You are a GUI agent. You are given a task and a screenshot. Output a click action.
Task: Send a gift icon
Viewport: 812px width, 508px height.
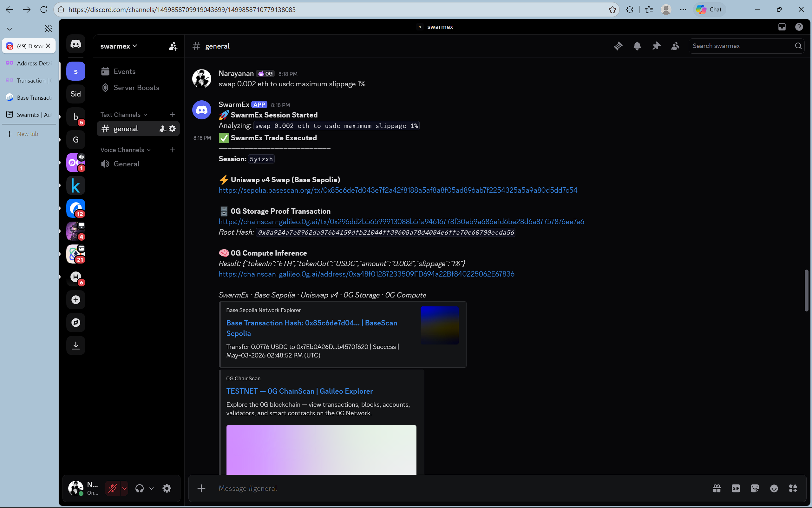717,488
